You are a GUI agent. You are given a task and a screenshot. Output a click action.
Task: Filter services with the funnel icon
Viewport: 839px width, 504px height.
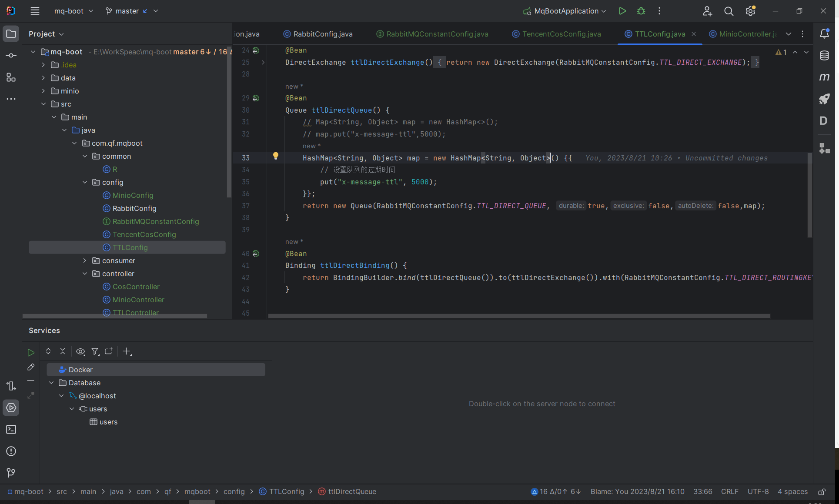click(95, 351)
